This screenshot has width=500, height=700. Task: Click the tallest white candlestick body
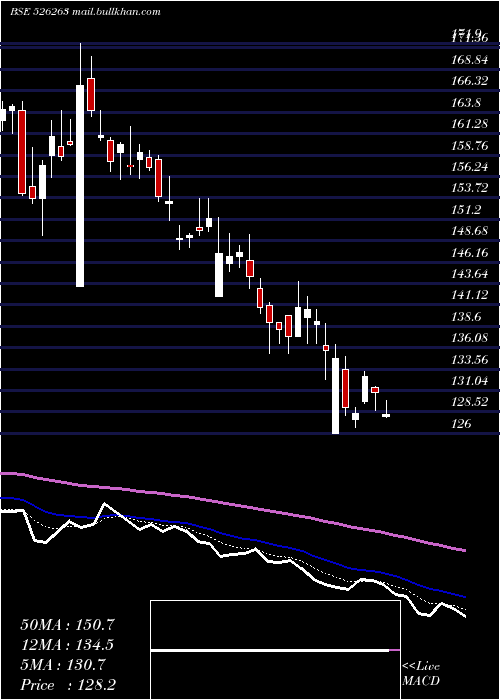80,186
